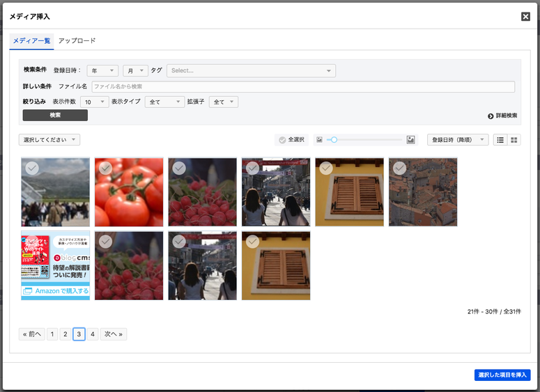Open the 詳細検索 advanced search
540x392 pixels.
pos(502,116)
